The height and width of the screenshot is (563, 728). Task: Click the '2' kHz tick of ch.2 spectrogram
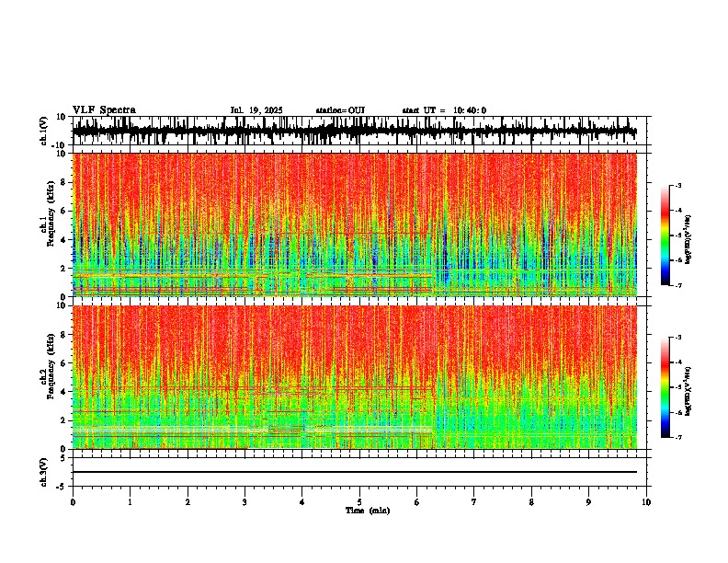[x=64, y=420]
